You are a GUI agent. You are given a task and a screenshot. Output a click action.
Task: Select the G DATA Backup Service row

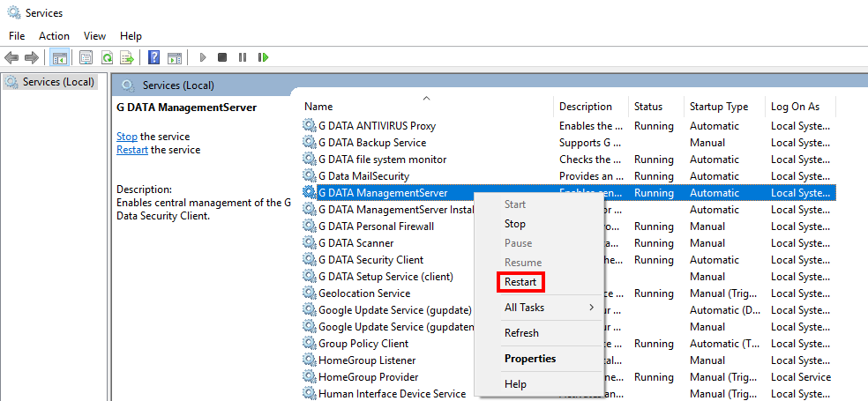[x=568, y=143]
